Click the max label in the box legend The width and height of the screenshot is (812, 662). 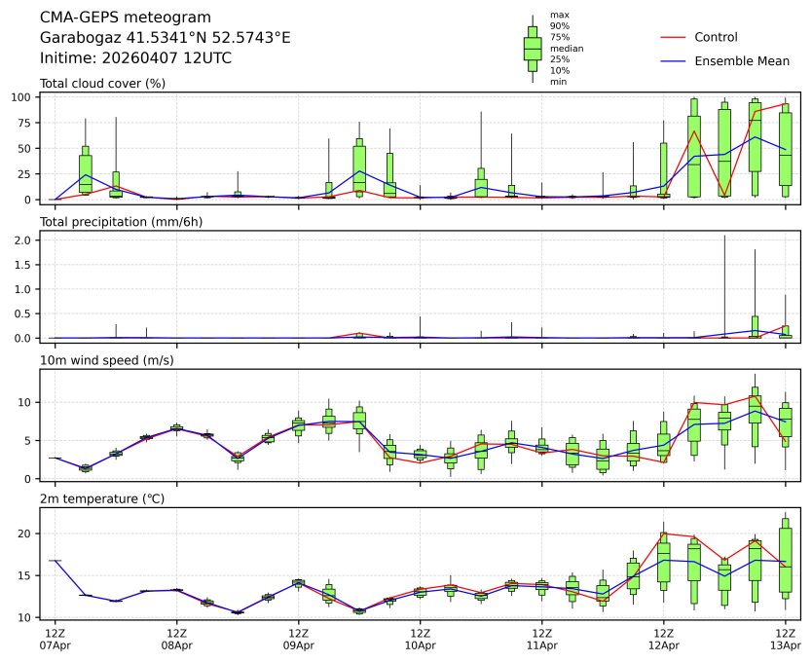[x=559, y=16]
